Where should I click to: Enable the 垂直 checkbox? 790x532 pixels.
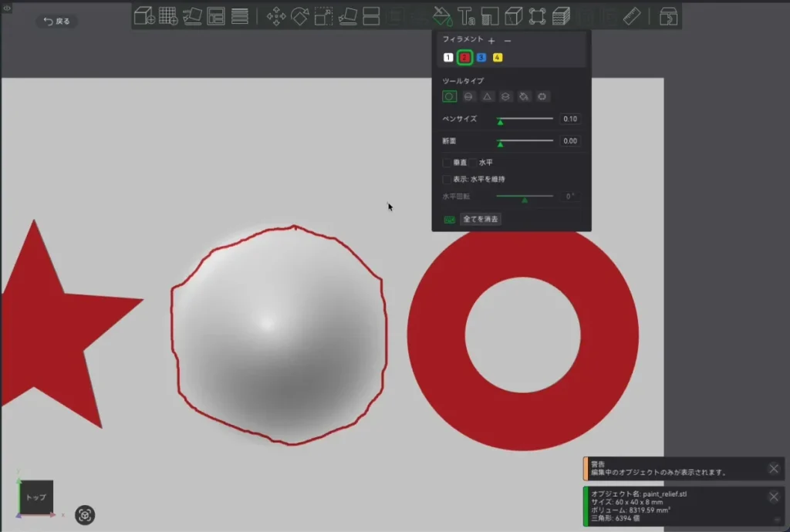coord(447,163)
